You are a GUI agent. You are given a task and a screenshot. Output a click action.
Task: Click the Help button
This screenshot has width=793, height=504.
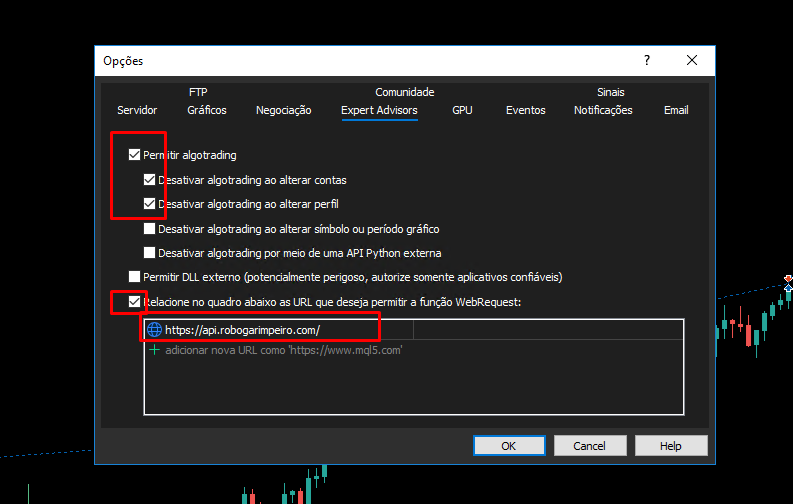tap(670, 446)
